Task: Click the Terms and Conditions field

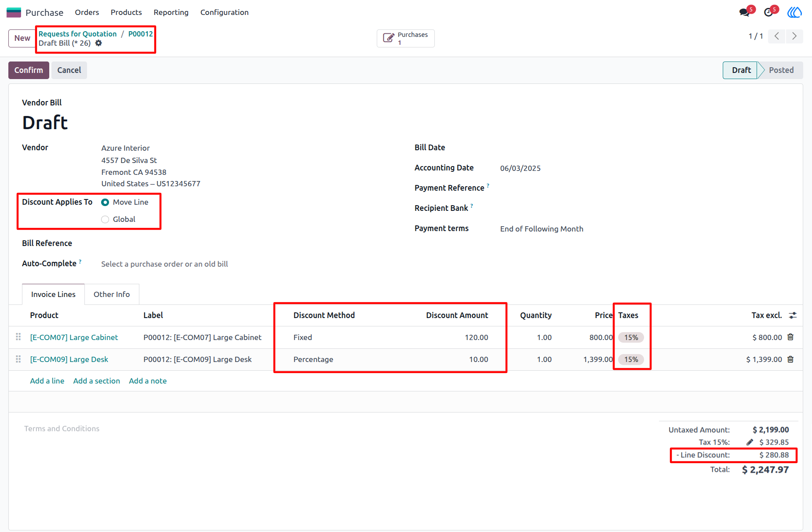Action: point(62,429)
